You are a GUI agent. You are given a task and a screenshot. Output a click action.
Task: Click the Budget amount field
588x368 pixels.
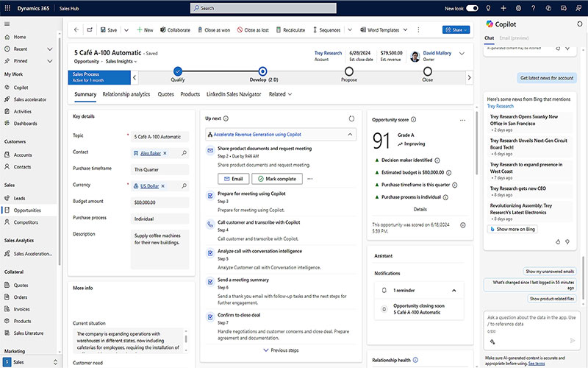159,202
